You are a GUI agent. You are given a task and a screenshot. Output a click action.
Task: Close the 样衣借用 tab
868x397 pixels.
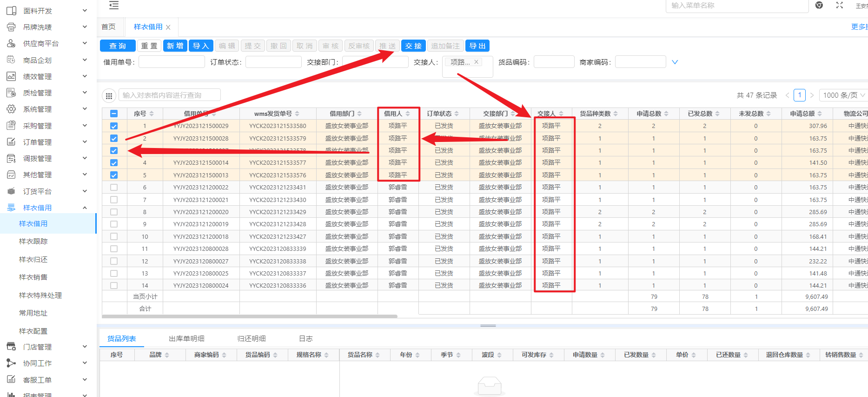click(x=168, y=27)
